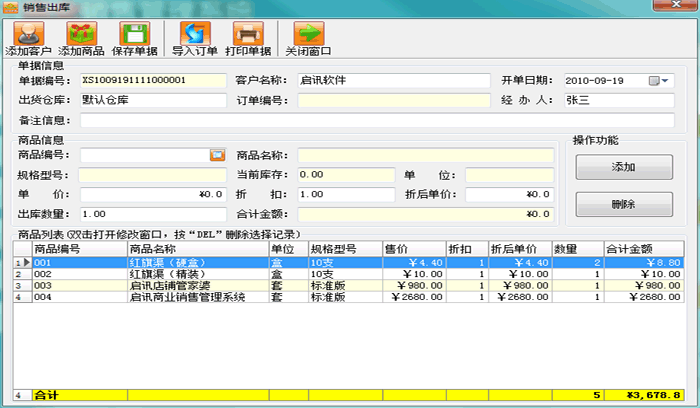700x408 pixels.
Task: Open 导入订单 from the toolbar
Action: coord(195,36)
